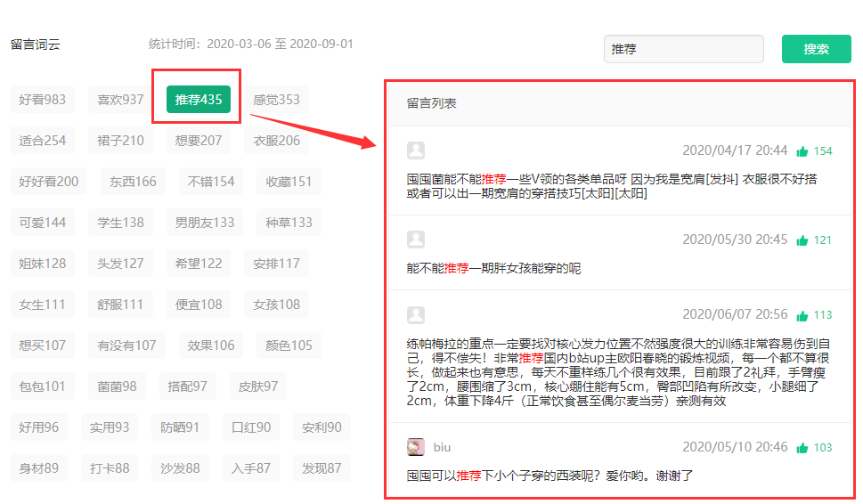Select the 防晒91 keyword tag
The image size is (863, 504).
(180, 427)
